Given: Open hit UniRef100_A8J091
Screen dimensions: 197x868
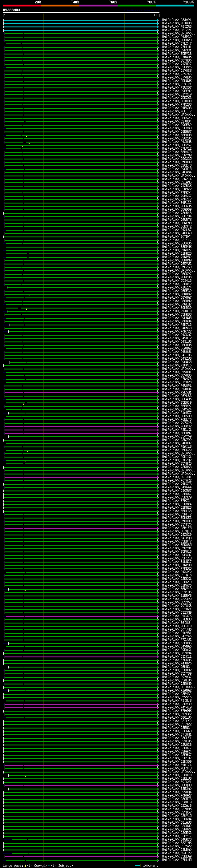Looking at the screenshot, I should 176,20.
